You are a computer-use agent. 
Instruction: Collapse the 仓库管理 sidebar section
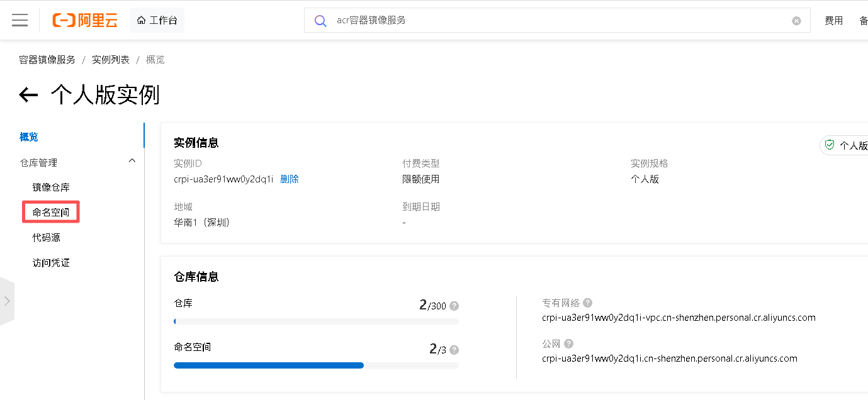click(x=132, y=160)
